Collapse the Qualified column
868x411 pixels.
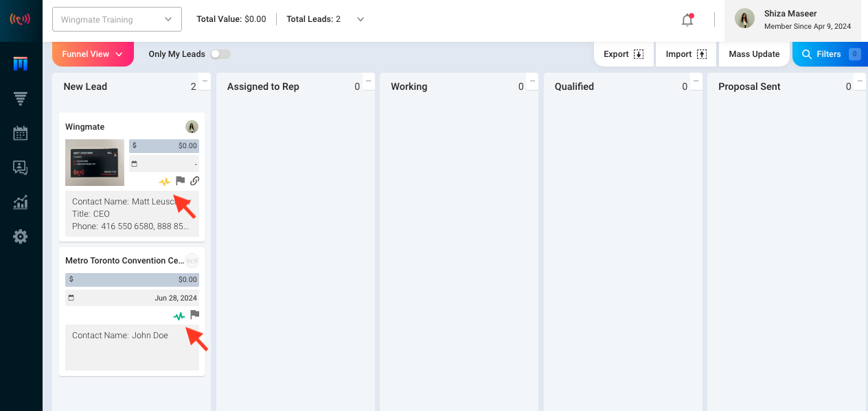696,81
